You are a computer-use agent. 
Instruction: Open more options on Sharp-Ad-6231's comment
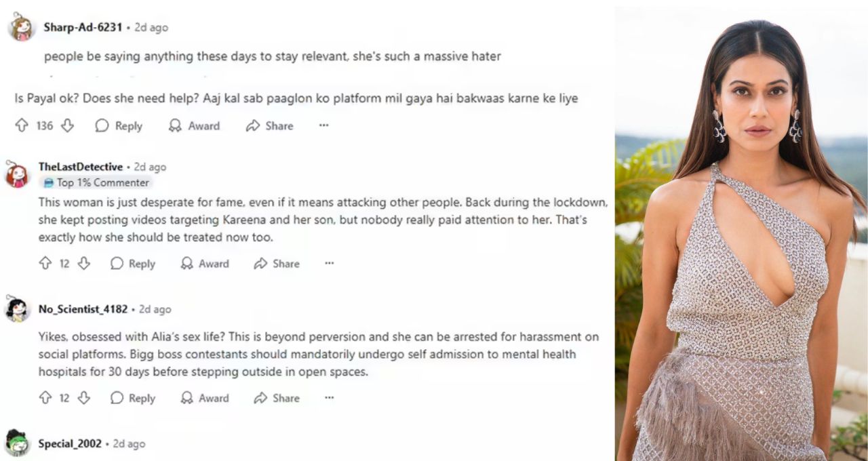323,125
